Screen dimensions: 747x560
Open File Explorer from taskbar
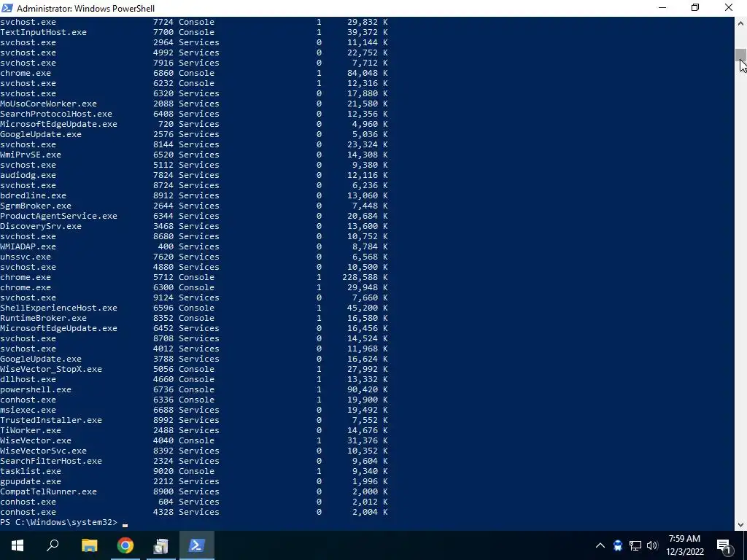point(89,545)
